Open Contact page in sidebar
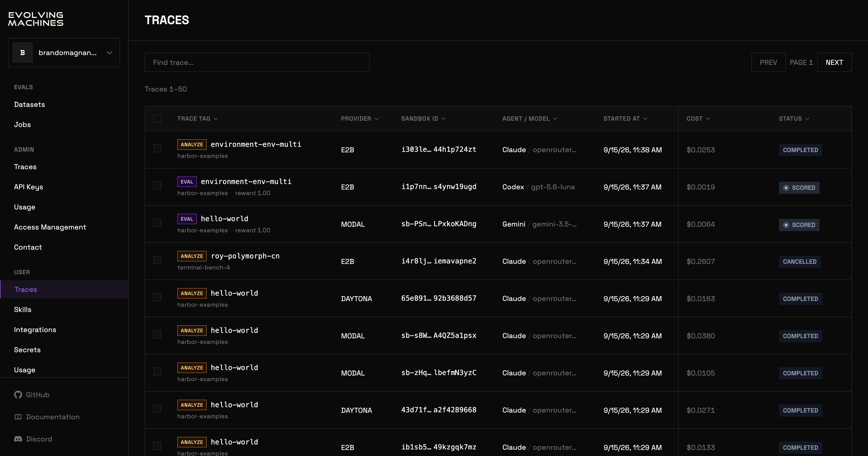Image resolution: width=868 pixels, height=456 pixels. click(28, 247)
